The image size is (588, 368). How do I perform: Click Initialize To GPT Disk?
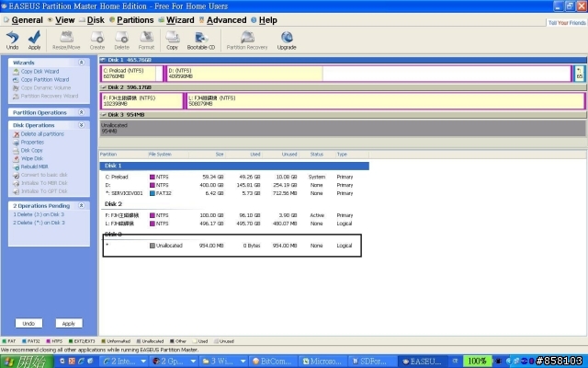tap(40, 191)
